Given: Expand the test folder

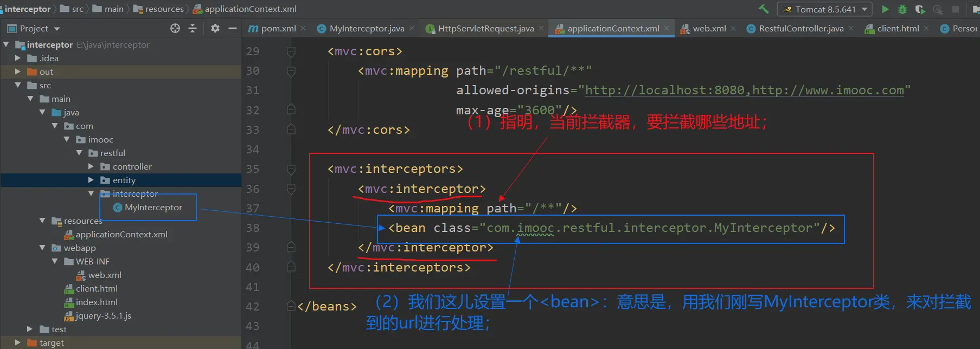Looking at the screenshot, I should coord(30,329).
